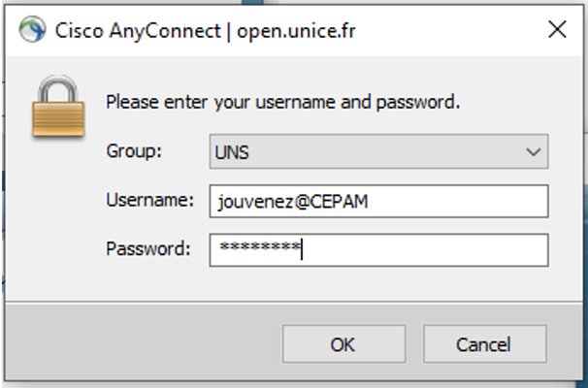Click the title bar text open.unice.fr

click(x=296, y=31)
